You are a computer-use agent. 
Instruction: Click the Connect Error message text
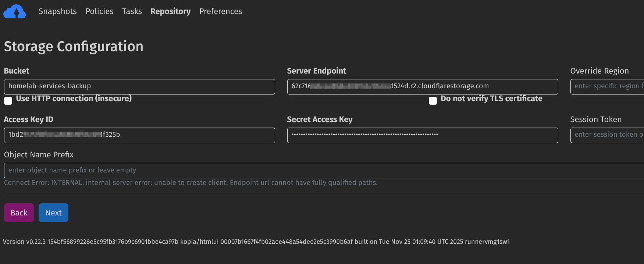(191, 183)
